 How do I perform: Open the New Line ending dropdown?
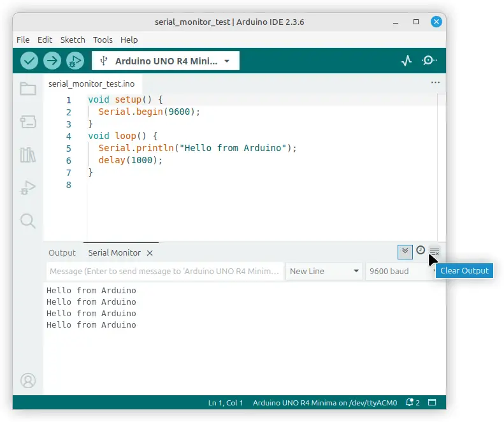click(x=324, y=271)
